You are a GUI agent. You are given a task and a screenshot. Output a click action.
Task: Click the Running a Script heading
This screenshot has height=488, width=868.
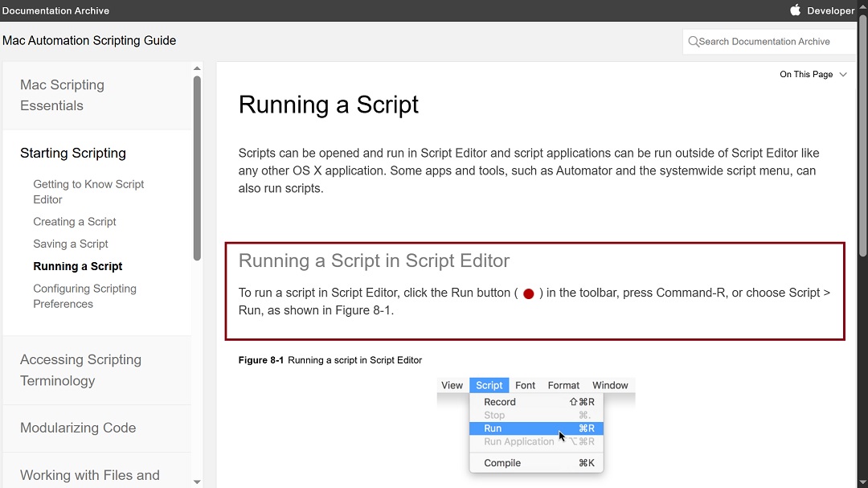pos(328,105)
